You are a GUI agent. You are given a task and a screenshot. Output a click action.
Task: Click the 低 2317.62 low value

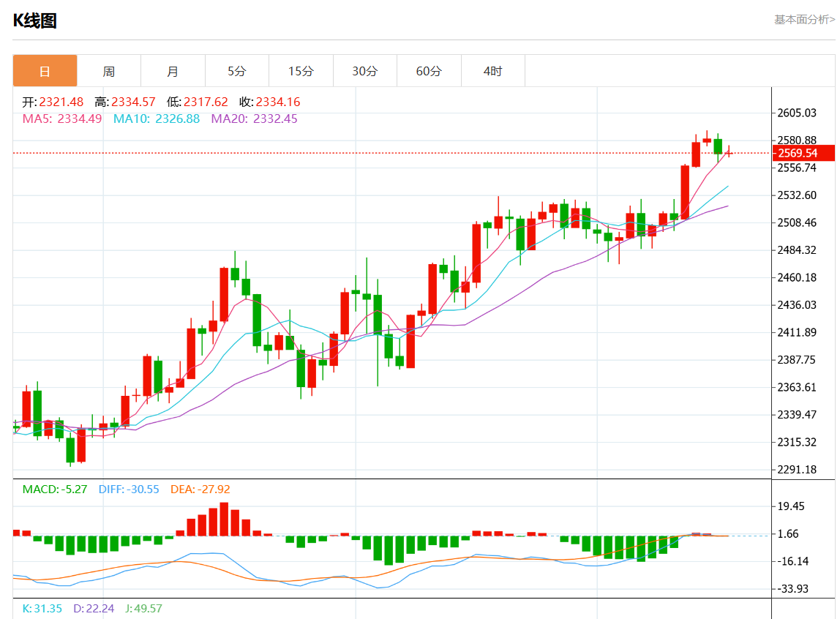(197, 102)
